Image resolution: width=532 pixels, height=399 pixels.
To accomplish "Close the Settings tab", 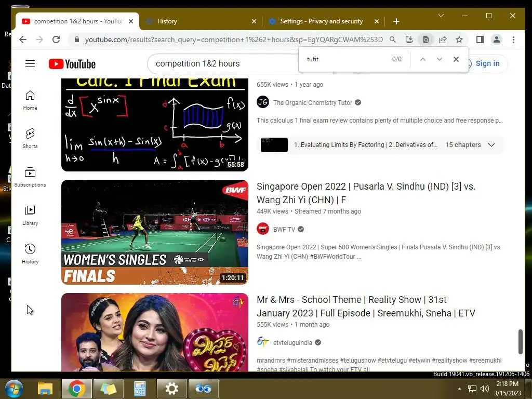I will (x=376, y=21).
